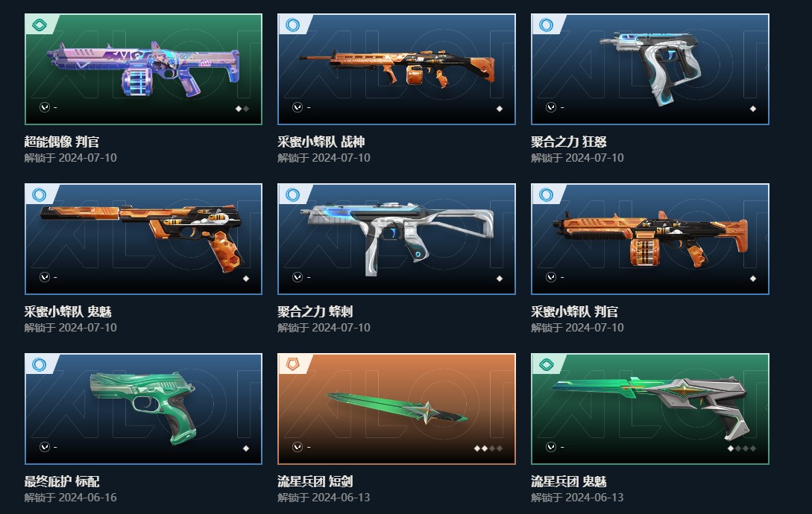
Task: Click the level diamonds on 流星兵团 短剑 card
Action: pos(488,448)
